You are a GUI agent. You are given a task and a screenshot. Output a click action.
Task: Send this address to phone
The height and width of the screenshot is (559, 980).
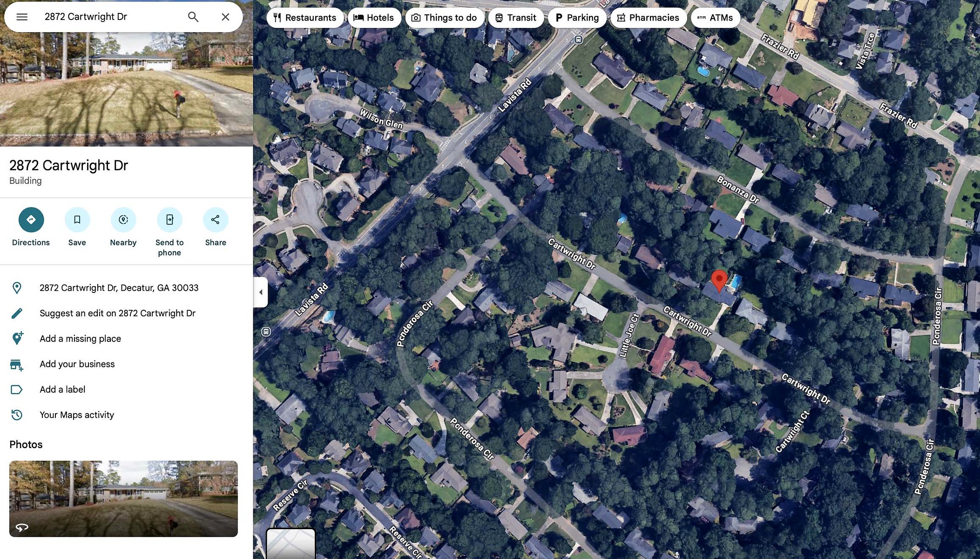coord(169,232)
